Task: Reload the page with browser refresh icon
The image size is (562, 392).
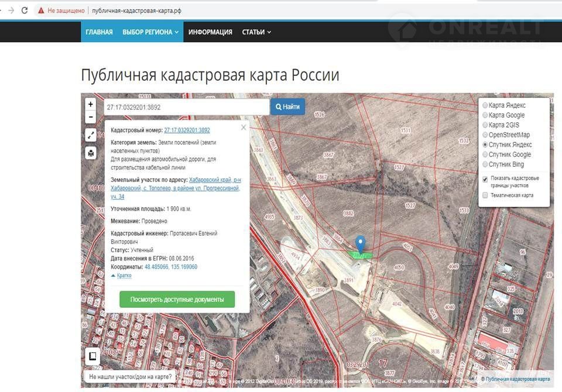Action: tap(25, 11)
